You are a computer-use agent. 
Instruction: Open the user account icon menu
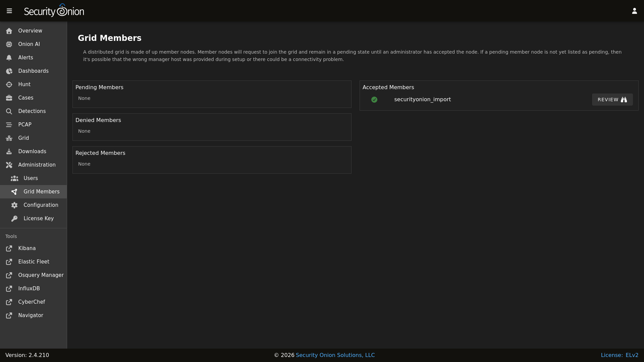pos(634,11)
